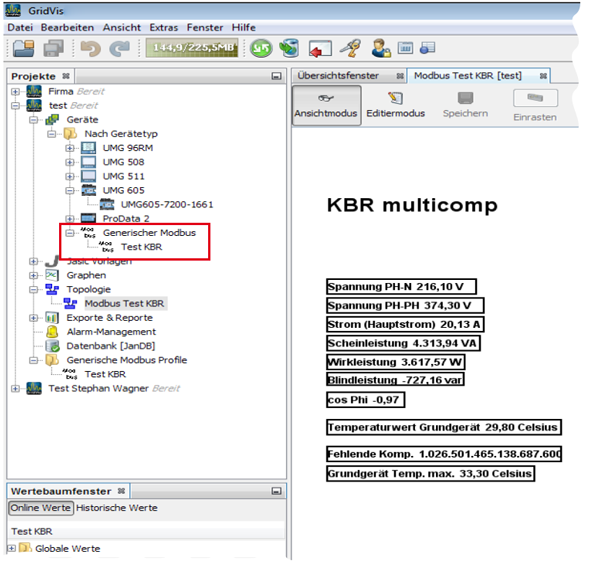
Task: Select UMG605-7200-1661 device in tree
Action: [x=168, y=204]
